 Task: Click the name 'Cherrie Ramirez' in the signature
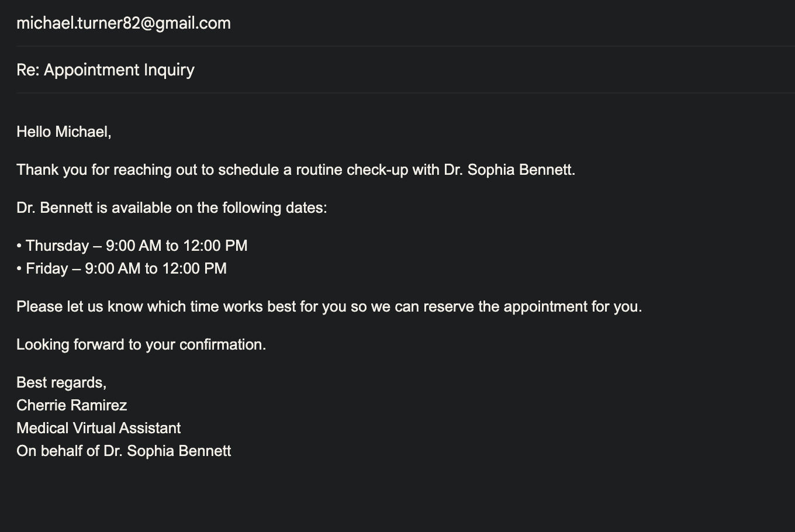point(71,406)
